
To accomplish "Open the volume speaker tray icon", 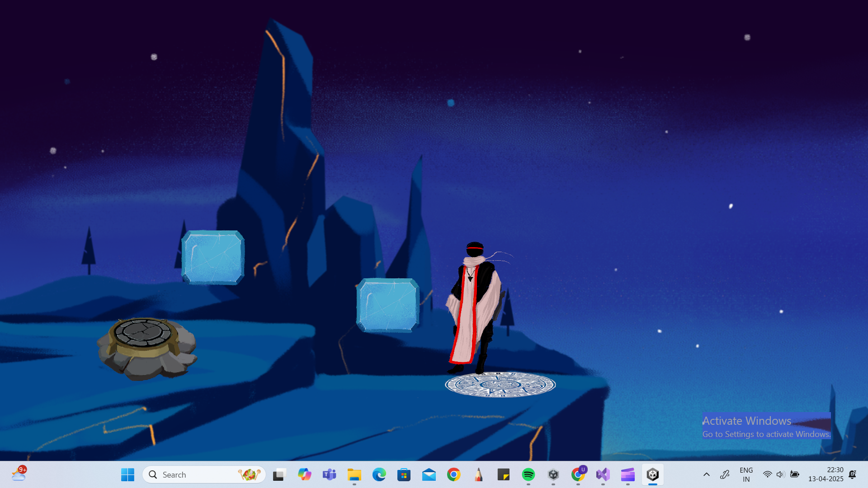I will [780, 474].
